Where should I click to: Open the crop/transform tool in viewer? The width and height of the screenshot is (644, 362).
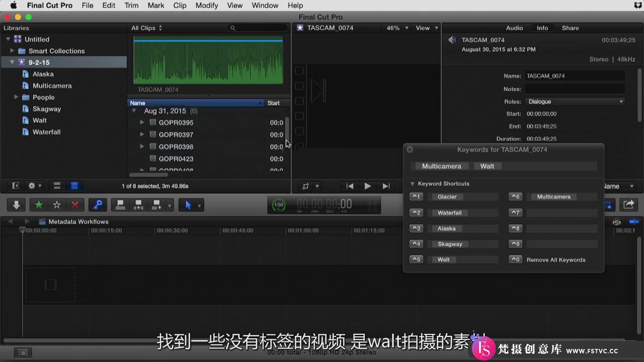coord(305,186)
